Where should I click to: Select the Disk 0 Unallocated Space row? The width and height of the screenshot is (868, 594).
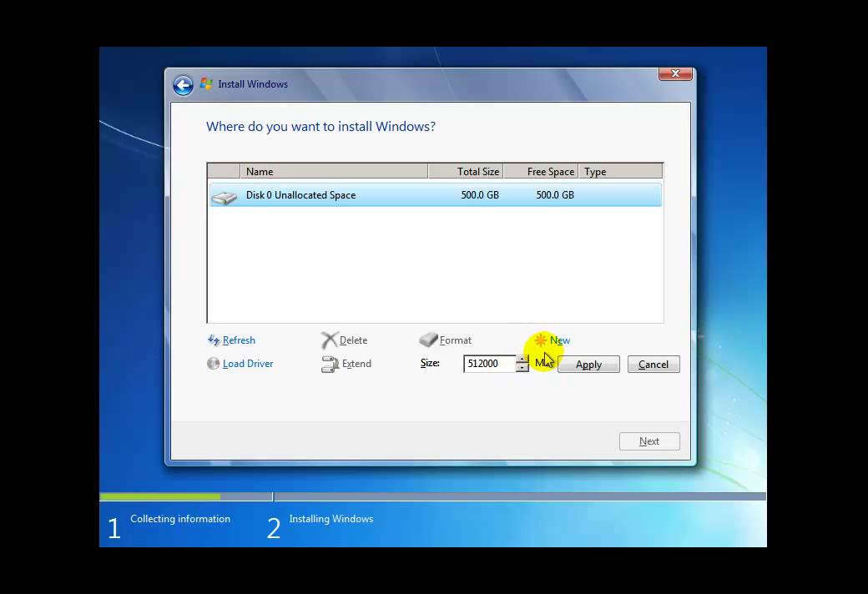[x=436, y=195]
